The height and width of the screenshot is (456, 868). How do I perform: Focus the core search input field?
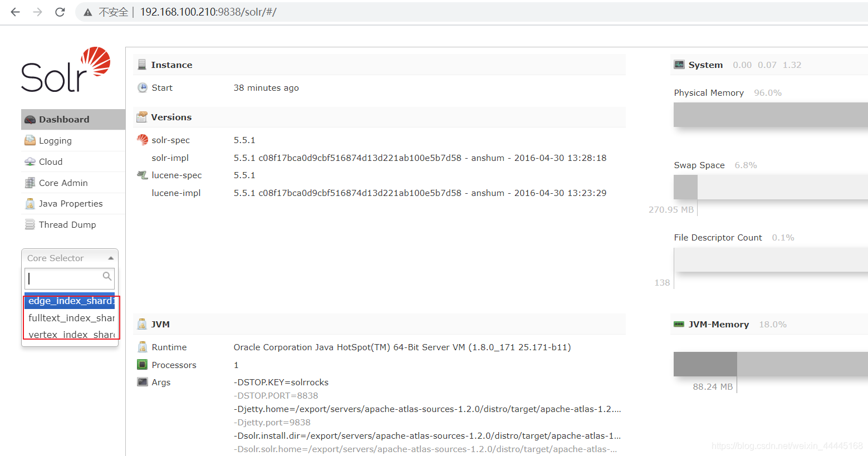pos(69,278)
